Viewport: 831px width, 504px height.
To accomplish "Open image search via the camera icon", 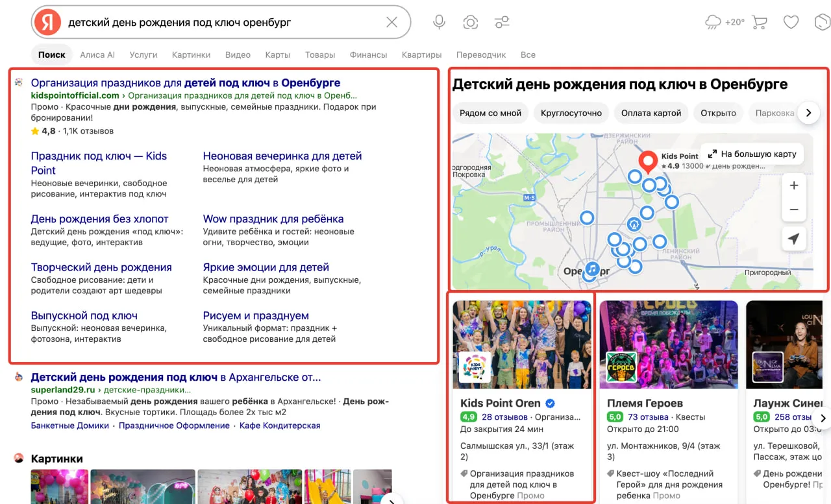I will pos(471,22).
